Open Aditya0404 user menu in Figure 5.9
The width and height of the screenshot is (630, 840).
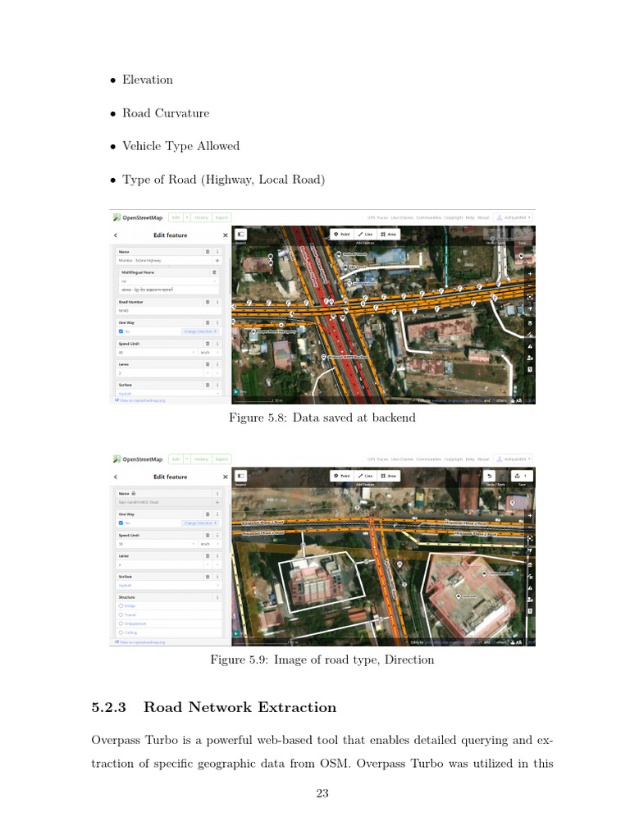point(514,459)
